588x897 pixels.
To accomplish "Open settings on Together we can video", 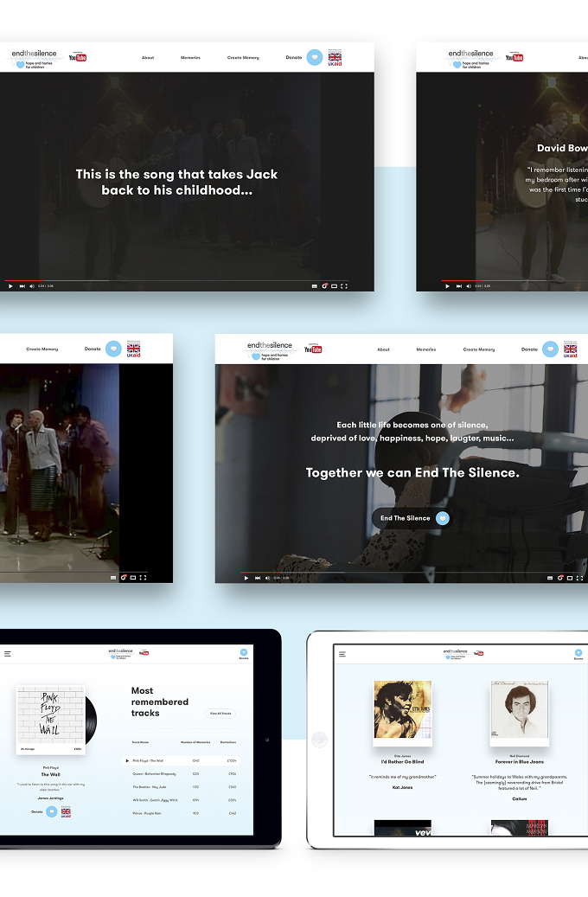I will point(560,577).
